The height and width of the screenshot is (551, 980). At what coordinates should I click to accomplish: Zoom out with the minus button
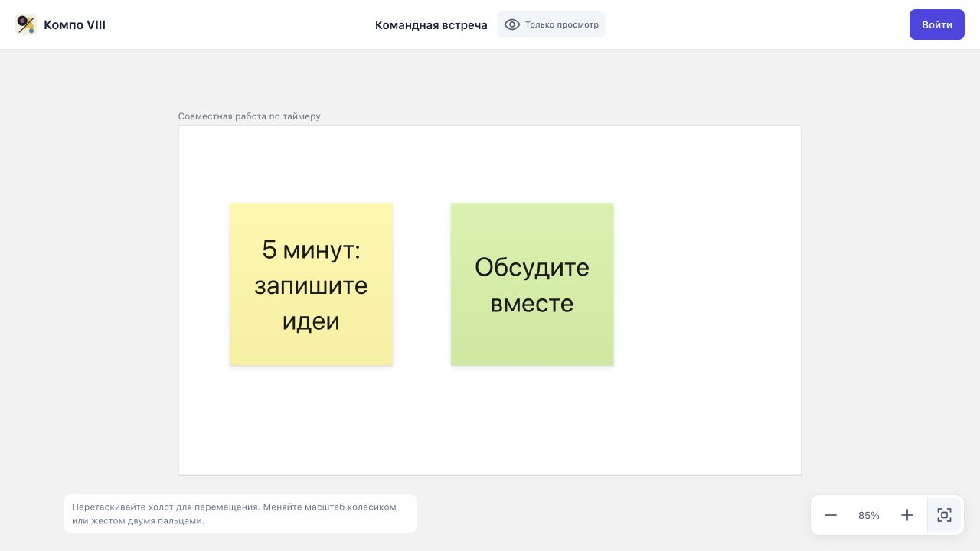tap(831, 515)
